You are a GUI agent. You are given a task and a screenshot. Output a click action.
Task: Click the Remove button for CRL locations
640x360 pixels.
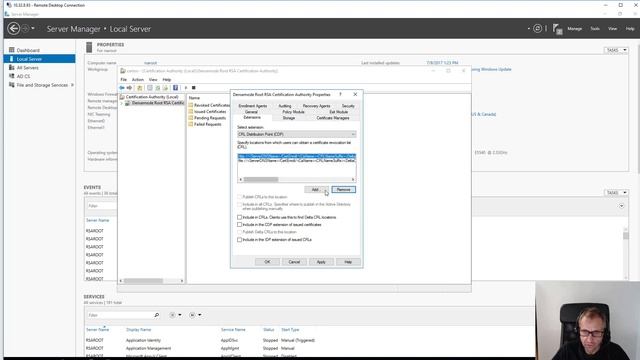(x=343, y=189)
